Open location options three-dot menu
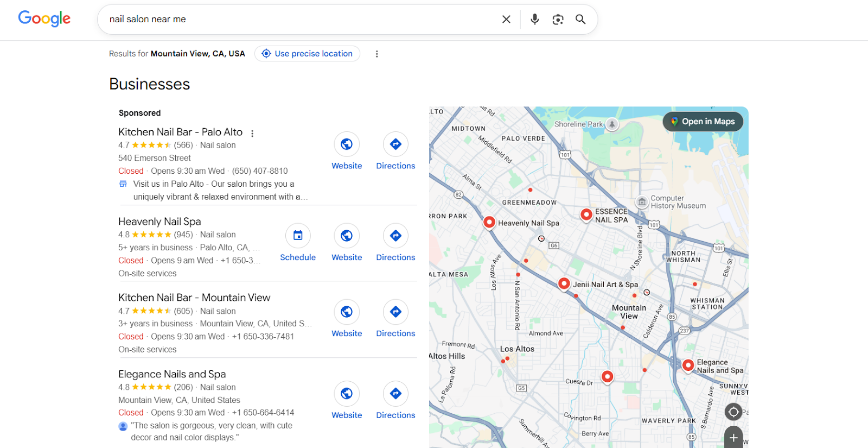The width and height of the screenshot is (868, 448). pos(376,54)
